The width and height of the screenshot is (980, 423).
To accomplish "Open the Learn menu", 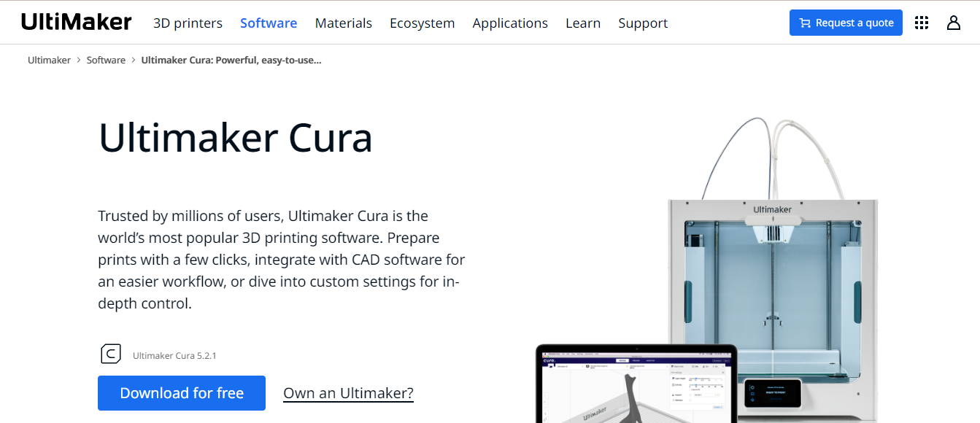I will point(583,23).
